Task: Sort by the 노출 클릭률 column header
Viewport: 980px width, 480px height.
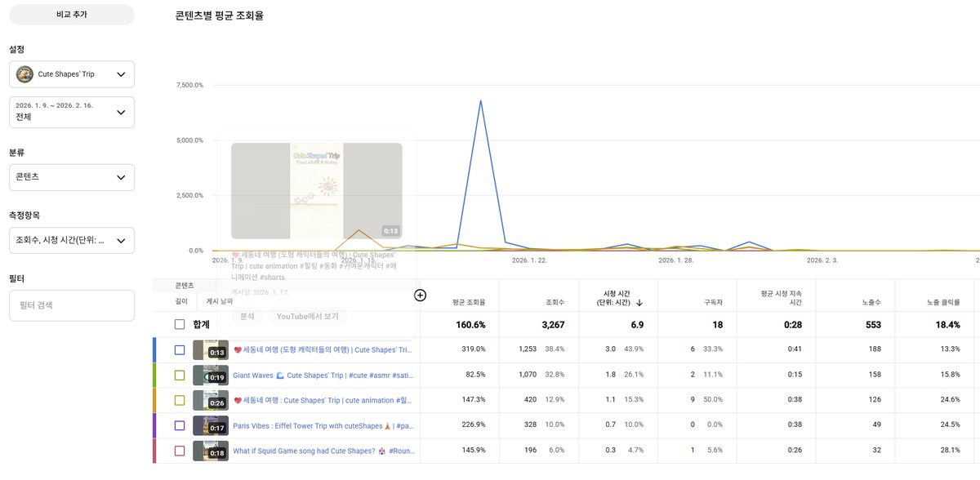Action: [x=943, y=302]
